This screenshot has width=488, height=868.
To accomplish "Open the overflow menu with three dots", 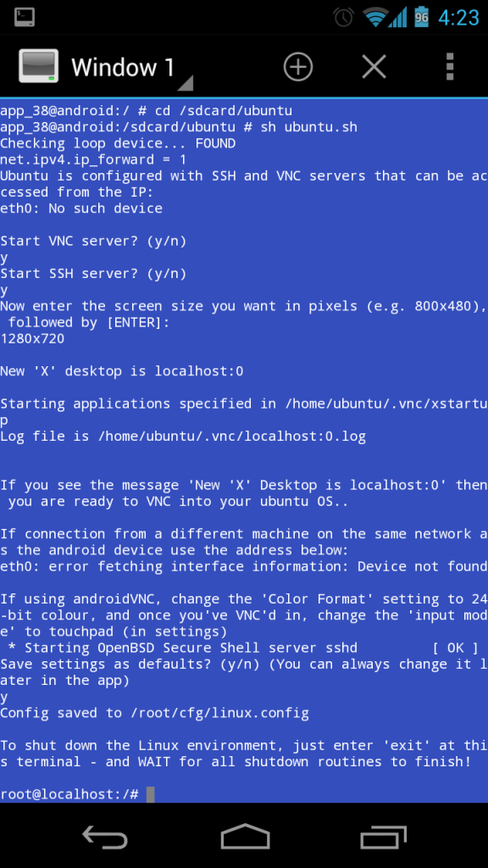I will (450, 67).
